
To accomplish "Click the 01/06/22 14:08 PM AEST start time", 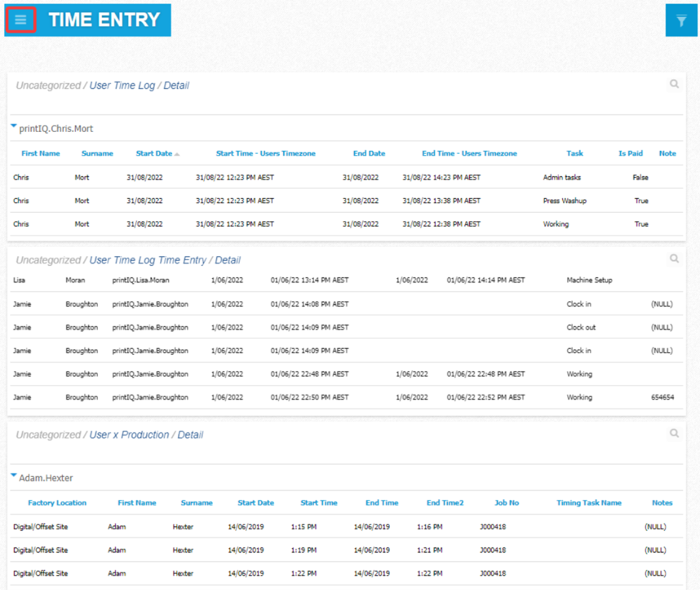I will point(309,304).
